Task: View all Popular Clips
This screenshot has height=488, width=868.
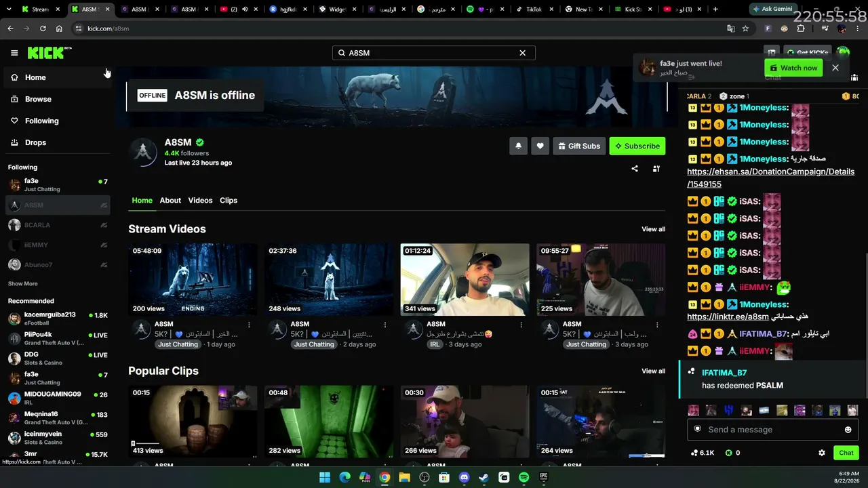Action: (x=654, y=371)
